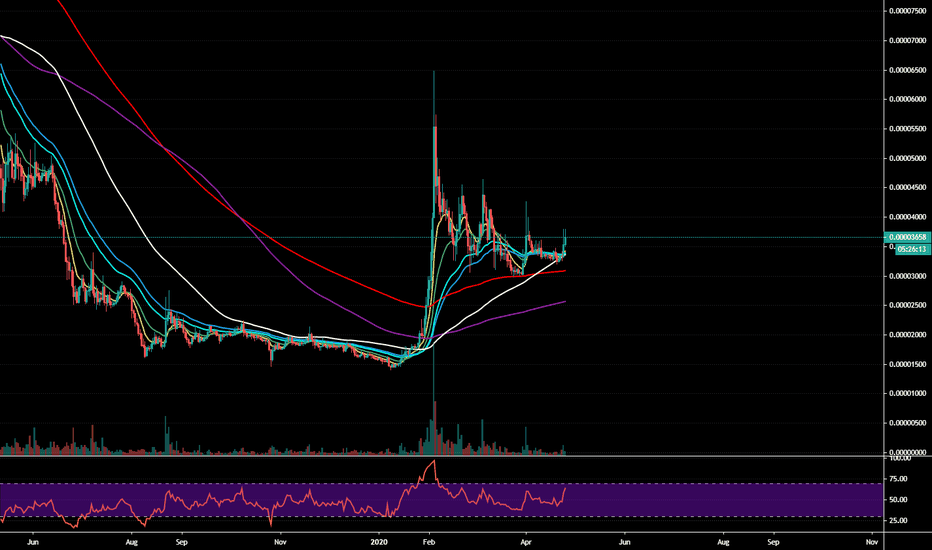Image resolution: width=932 pixels, height=550 pixels.
Task: Click the 0.00002000 price level label
Action: (908, 335)
